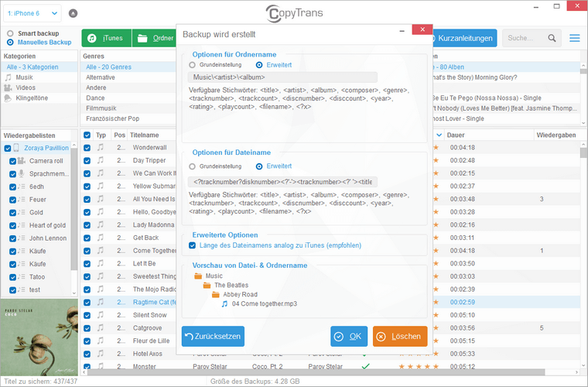Choose Grundeinstellung for Ordnername options
The image size is (588, 387).
click(x=193, y=65)
